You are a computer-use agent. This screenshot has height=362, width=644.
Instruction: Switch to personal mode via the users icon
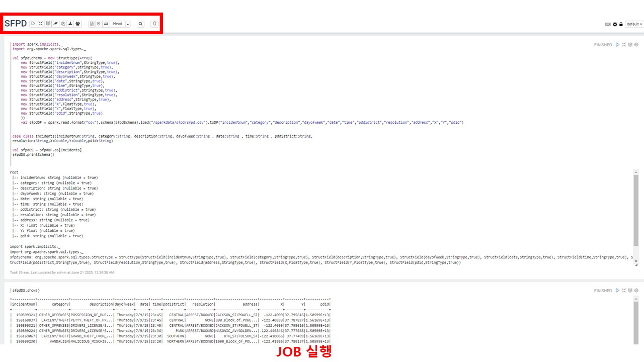77,24
